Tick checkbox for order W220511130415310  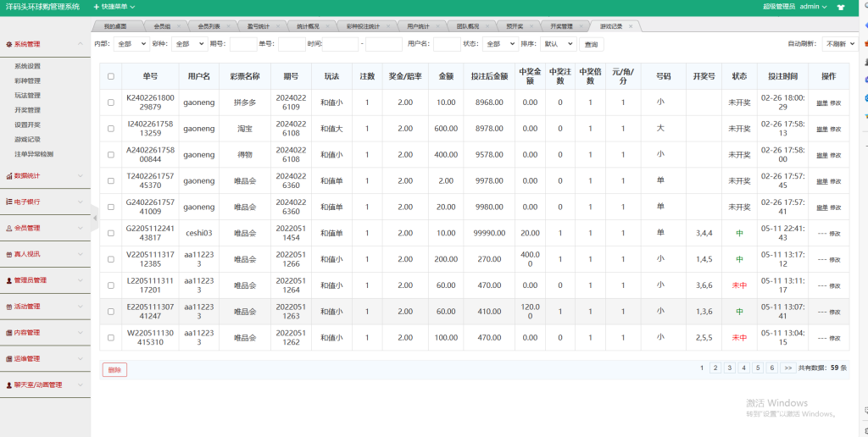(111, 338)
